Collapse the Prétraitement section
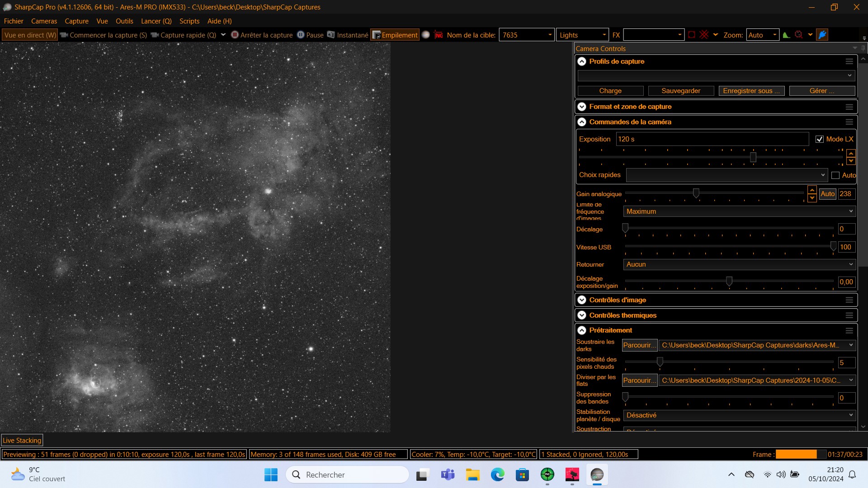The width and height of the screenshot is (868, 488). 582,330
